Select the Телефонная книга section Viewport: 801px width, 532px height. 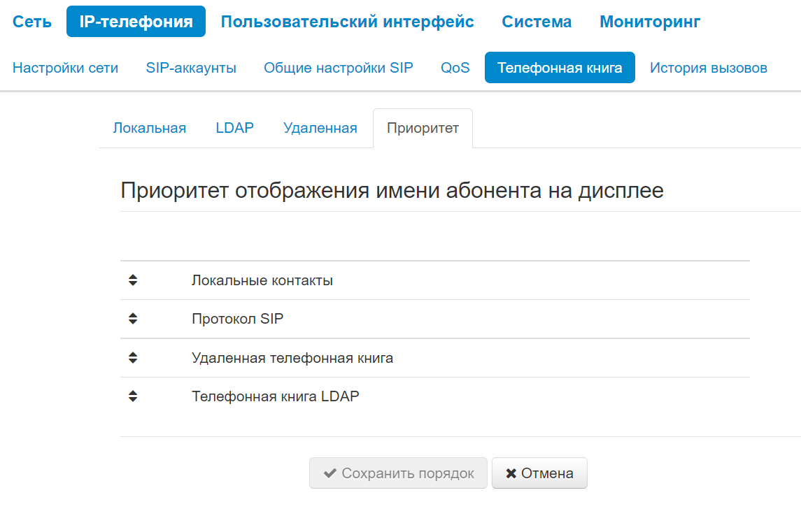point(560,68)
